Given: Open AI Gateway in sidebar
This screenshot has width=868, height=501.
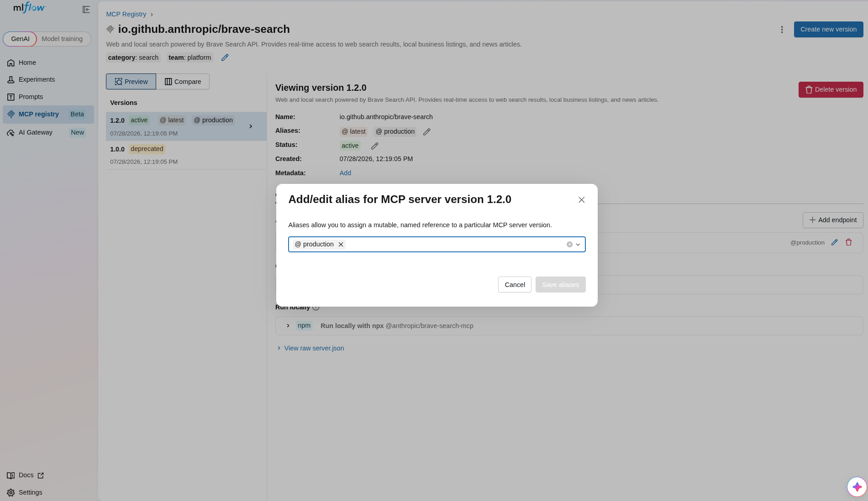Looking at the screenshot, I should click(x=48, y=132).
